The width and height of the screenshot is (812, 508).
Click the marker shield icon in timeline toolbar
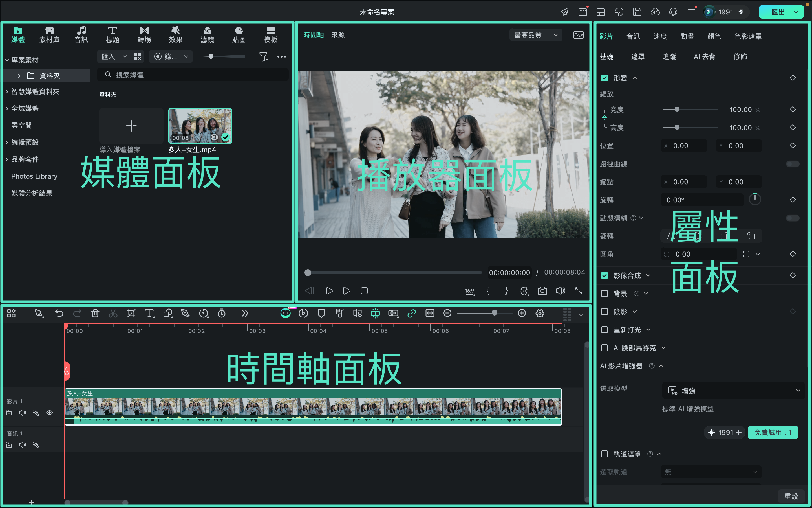tap(321, 313)
